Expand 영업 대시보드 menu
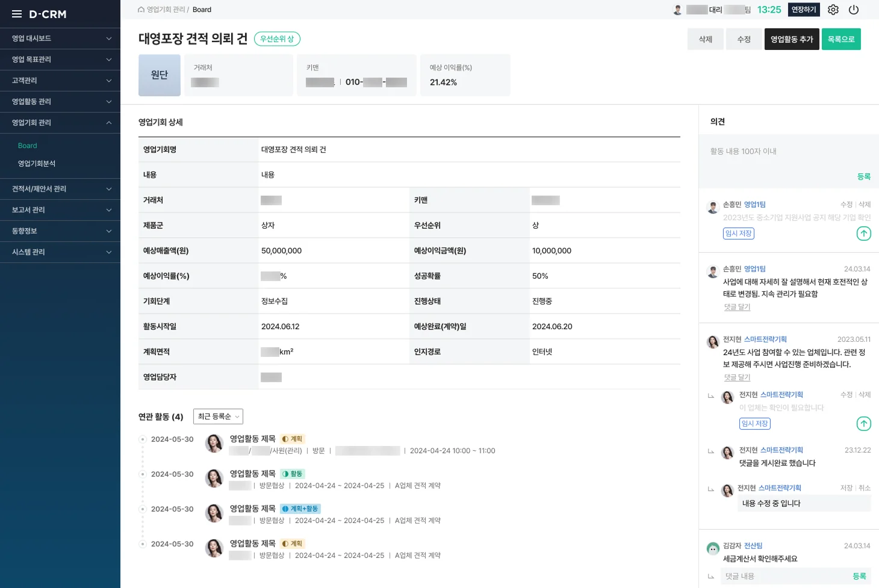Viewport: 879px width, 588px height. point(60,39)
